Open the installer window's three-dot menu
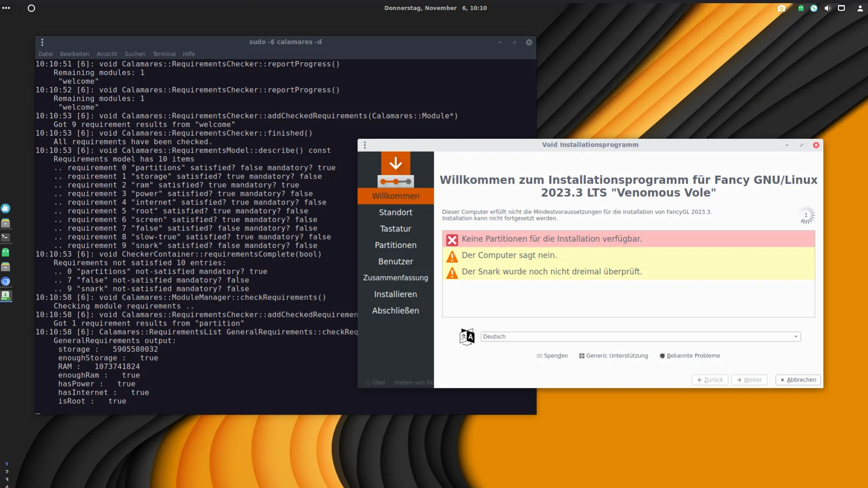The height and width of the screenshot is (488, 868). 365,145
